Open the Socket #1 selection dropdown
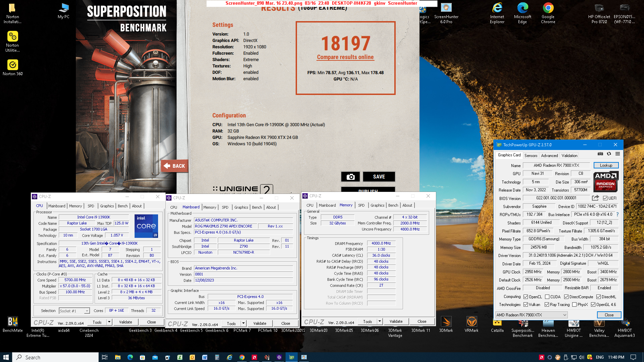 click(x=75, y=311)
